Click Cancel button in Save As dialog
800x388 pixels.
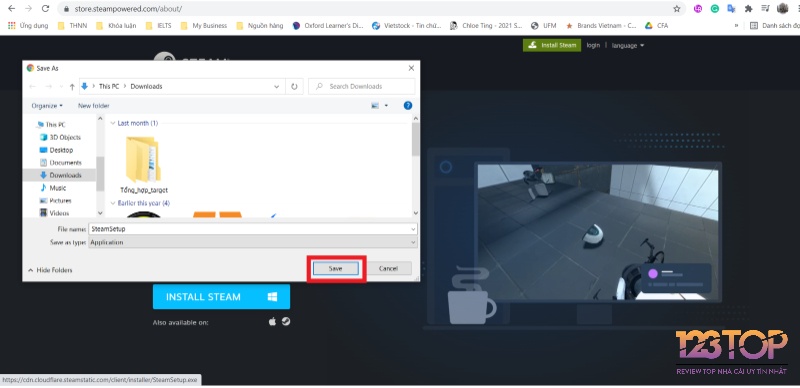coord(388,268)
